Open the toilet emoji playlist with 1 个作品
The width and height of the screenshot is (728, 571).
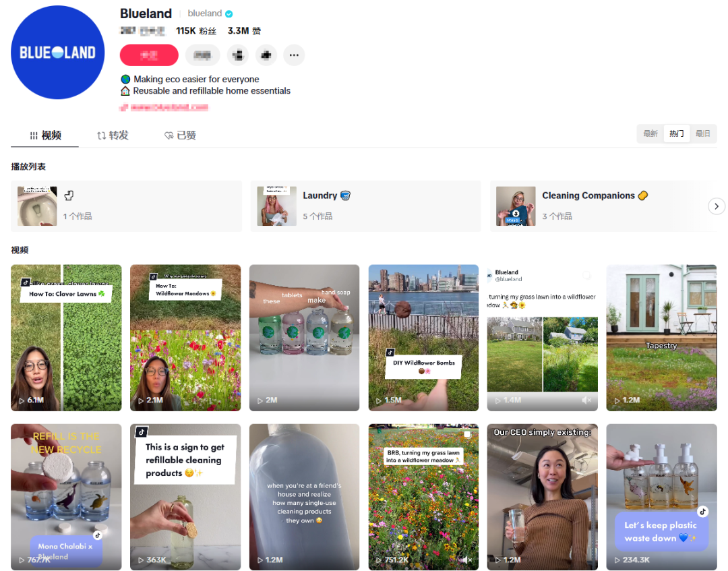pyautogui.click(x=126, y=206)
